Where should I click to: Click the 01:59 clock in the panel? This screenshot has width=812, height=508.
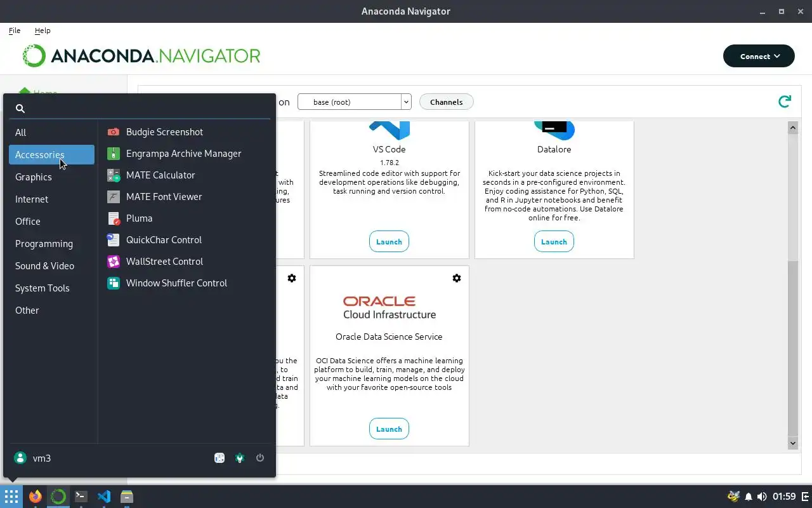[785, 497]
